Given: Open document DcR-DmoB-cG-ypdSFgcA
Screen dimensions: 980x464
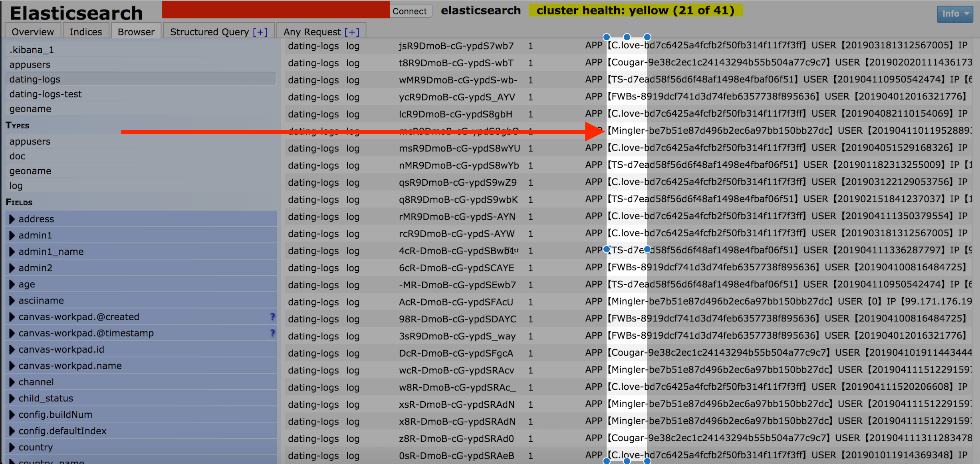Looking at the screenshot, I should point(456,353).
